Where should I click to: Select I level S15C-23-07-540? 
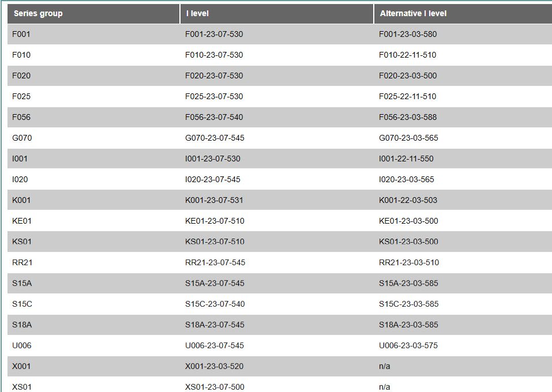(x=215, y=304)
